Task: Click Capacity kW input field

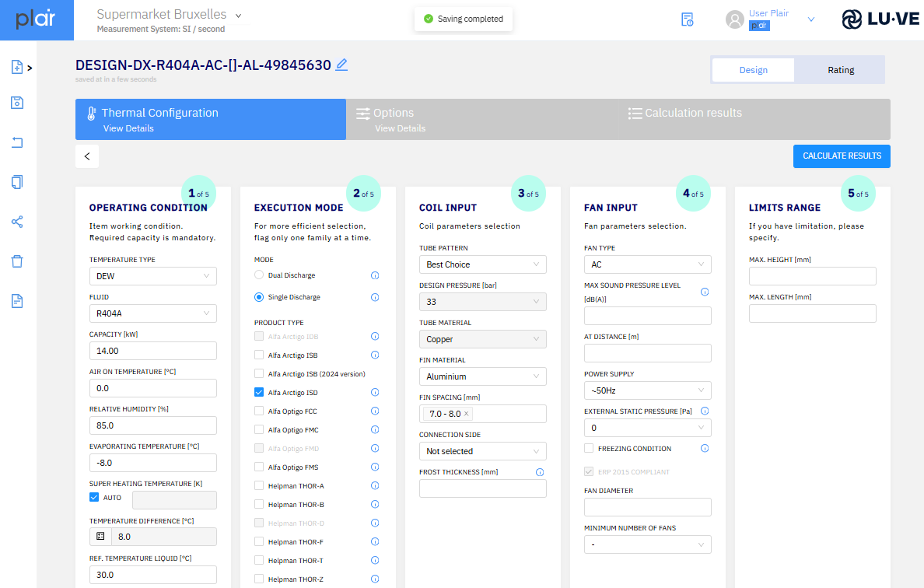Action: (152, 351)
